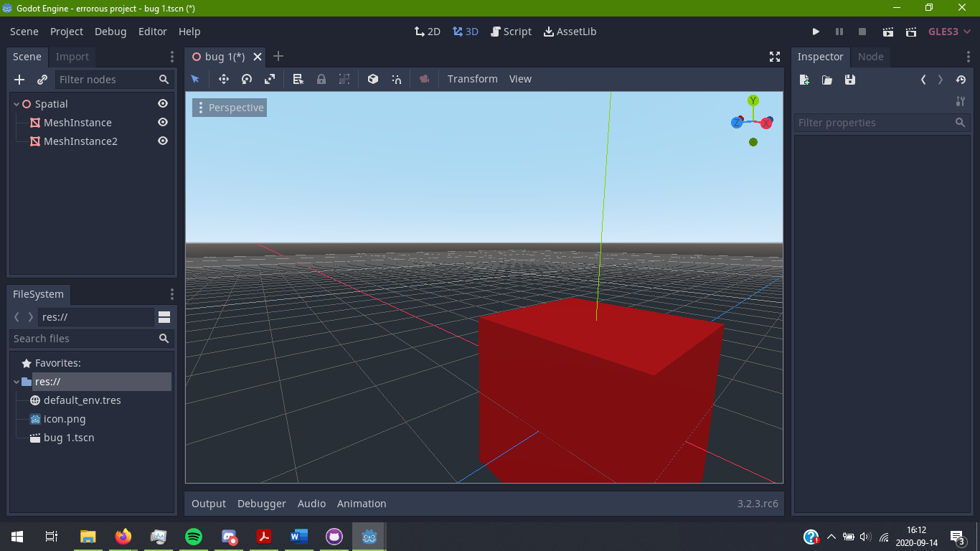Toggle the FileSystem split mode icon
This screenshot has height=551, width=980.
click(x=164, y=317)
